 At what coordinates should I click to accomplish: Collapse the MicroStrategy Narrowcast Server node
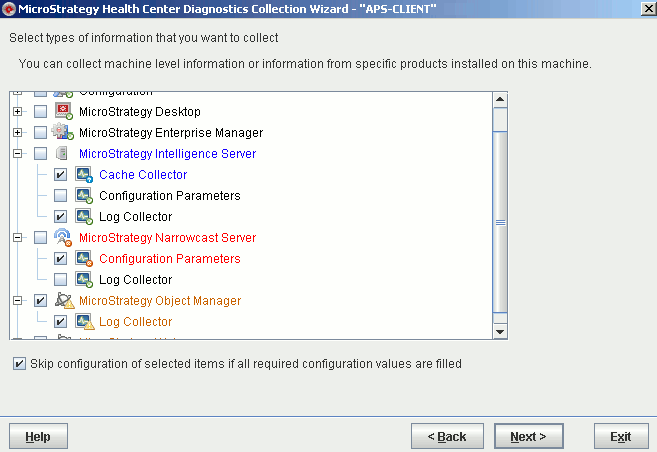(18, 238)
